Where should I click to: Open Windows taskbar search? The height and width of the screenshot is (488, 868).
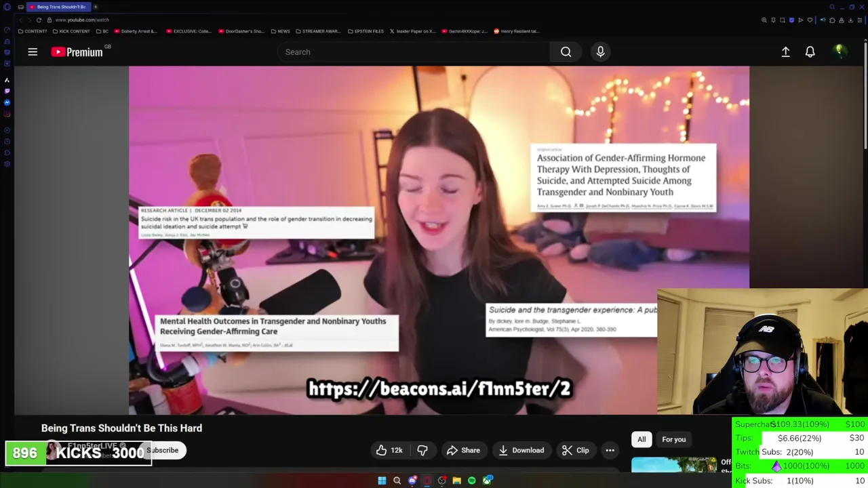[397, 481]
